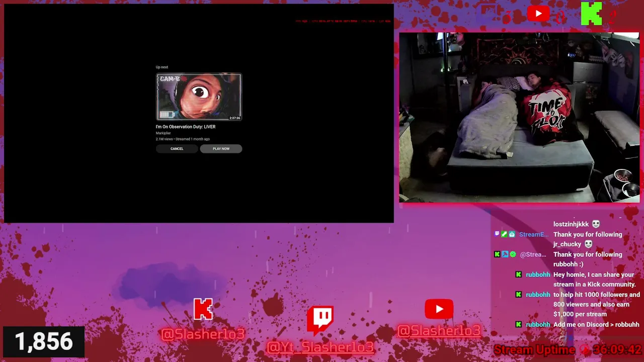Image resolution: width=644 pixels, height=362 pixels.
Task: Open the up next video thumbnail
Action: [x=199, y=97]
